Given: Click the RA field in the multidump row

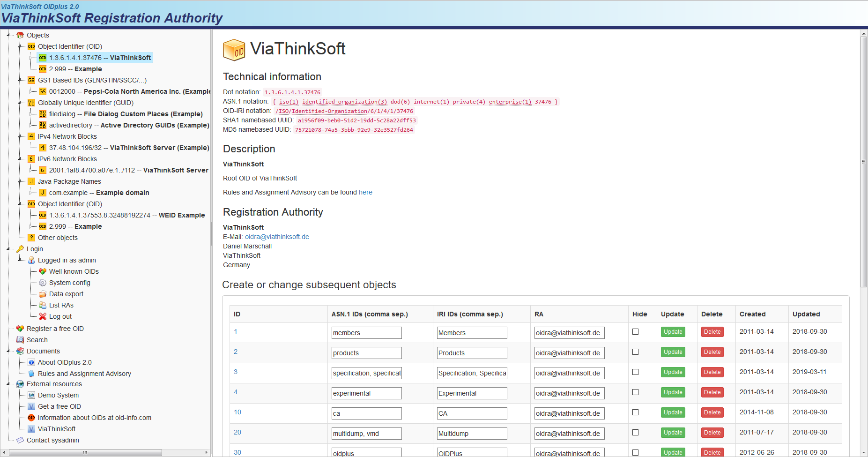Looking at the screenshot, I should click(570, 434).
